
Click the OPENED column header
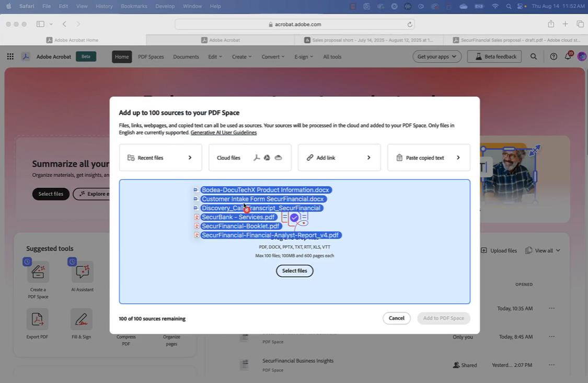(x=524, y=284)
